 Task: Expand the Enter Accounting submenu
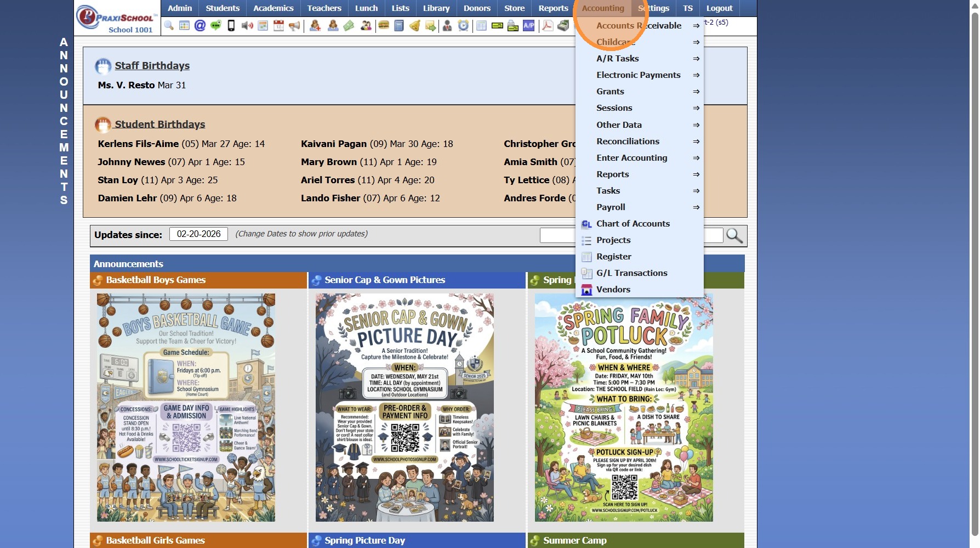tap(640, 158)
